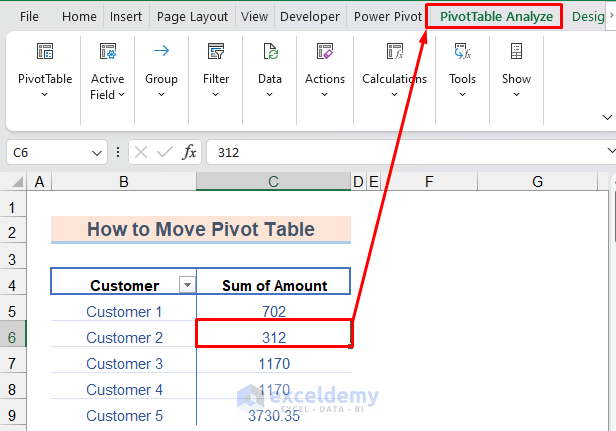Click the formula bar cancel X button

[x=141, y=152]
